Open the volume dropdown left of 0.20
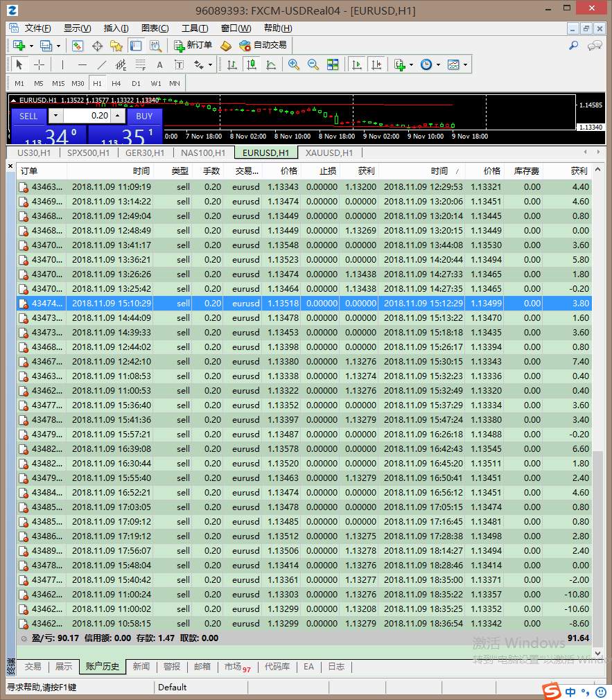Screen dimensions: 612x700 55,116
